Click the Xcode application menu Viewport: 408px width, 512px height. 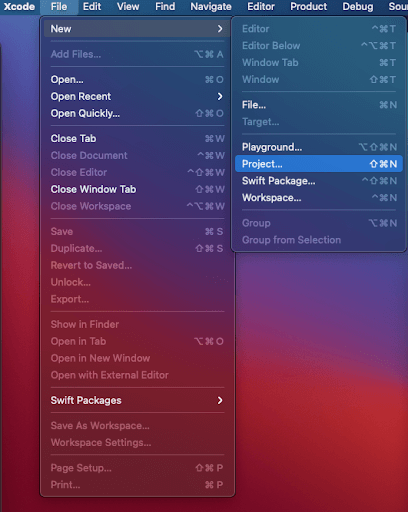[19, 7]
